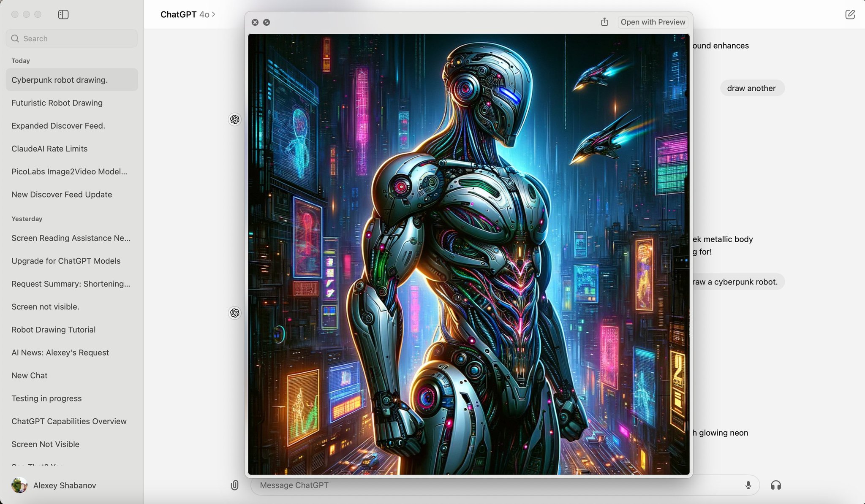This screenshot has height=504, width=865.
Task: Open the Screen Not Visible chat
Action: tap(72, 444)
